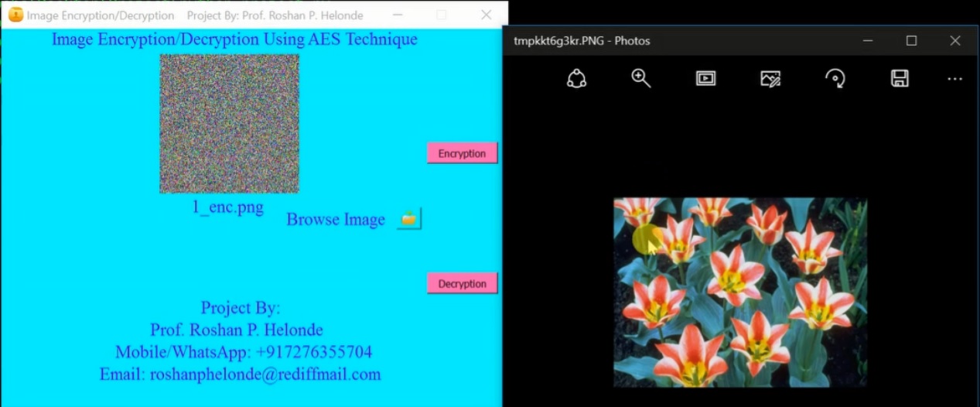Click the AES Technique heading text
980x407 pixels.
tap(234, 39)
